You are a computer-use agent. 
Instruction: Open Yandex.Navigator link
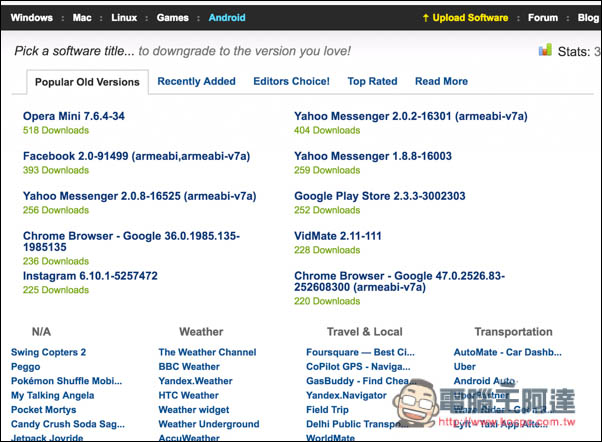point(346,396)
